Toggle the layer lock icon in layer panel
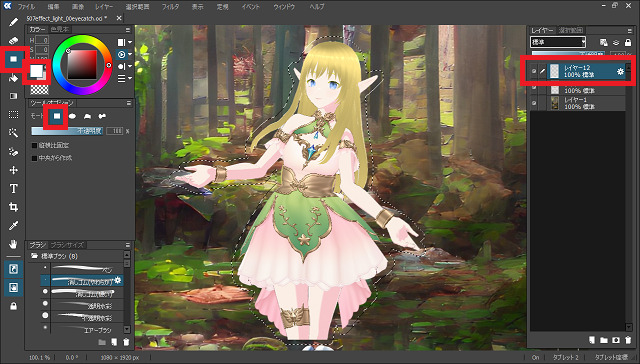The height and width of the screenshot is (364, 640). point(628,42)
